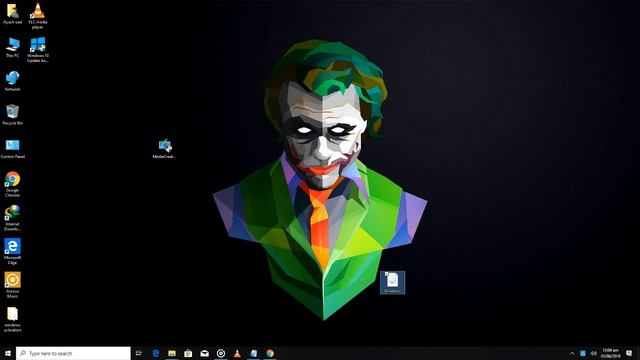The height and width of the screenshot is (360, 640).
Task: Select the Groove Music desktop shortcut
Action: [12, 285]
